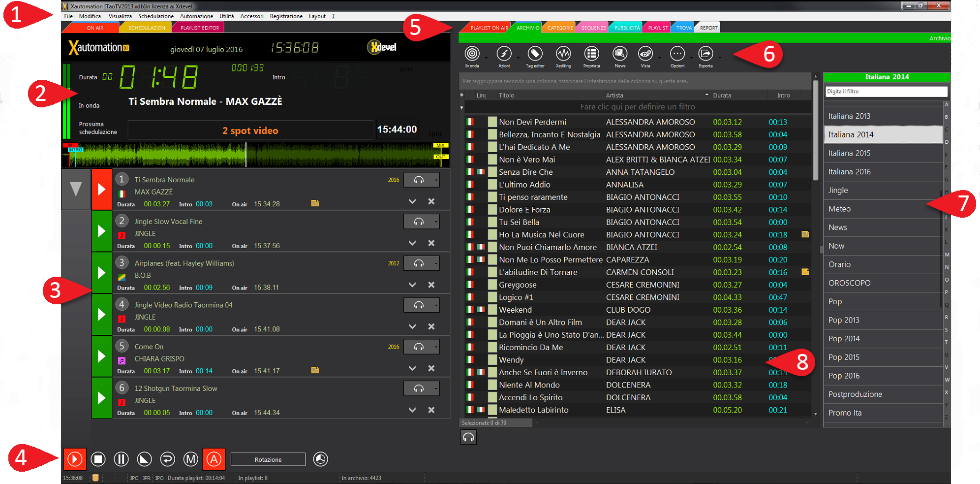980x484 pixels.
Task: Switch to PLAYLIST EDITOR tab
Action: [x=199, y=28]
